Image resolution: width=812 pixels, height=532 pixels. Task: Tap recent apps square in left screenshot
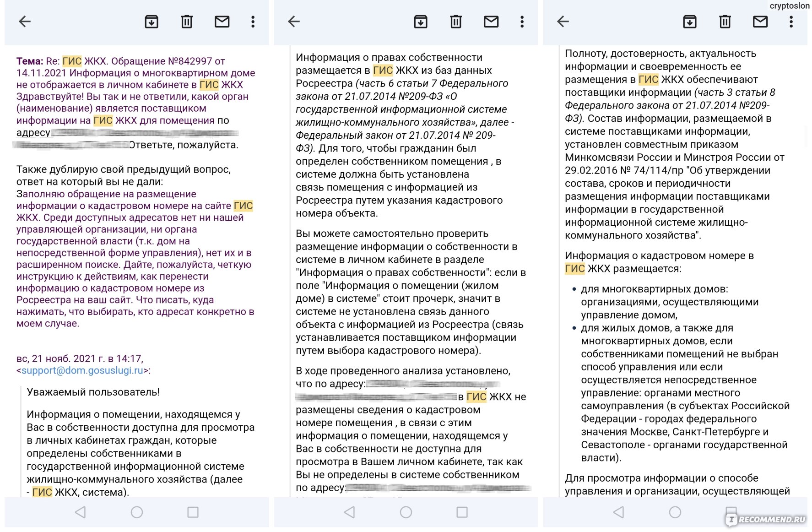pos(193,512)
